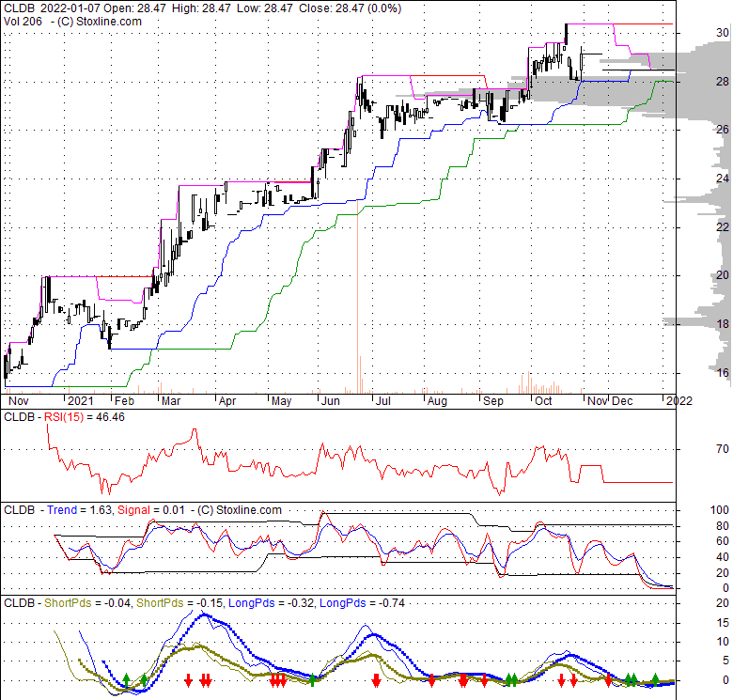Click the price axis label '22'
This screenshot has height=700, width=733.
pyautogui.click(x=723, y=227)
